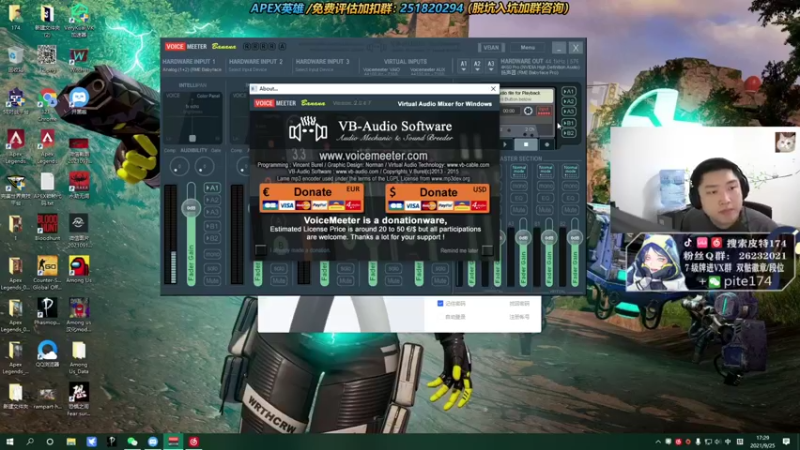Close the About dialog

(x=493, y=89)
